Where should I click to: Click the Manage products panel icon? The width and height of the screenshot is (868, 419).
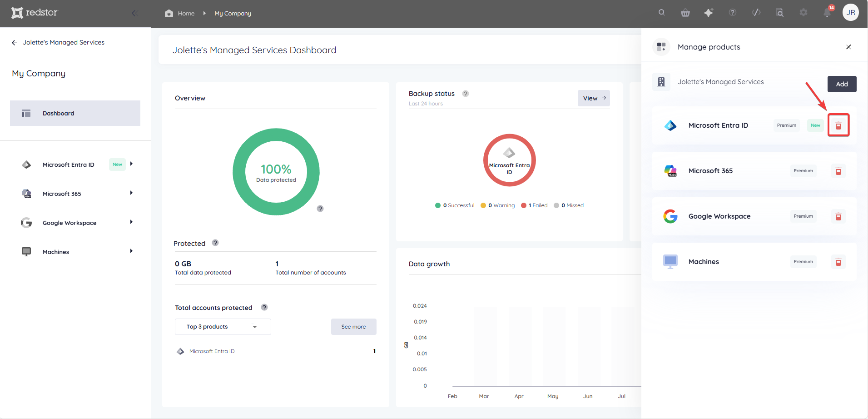(x=661, y=47)
